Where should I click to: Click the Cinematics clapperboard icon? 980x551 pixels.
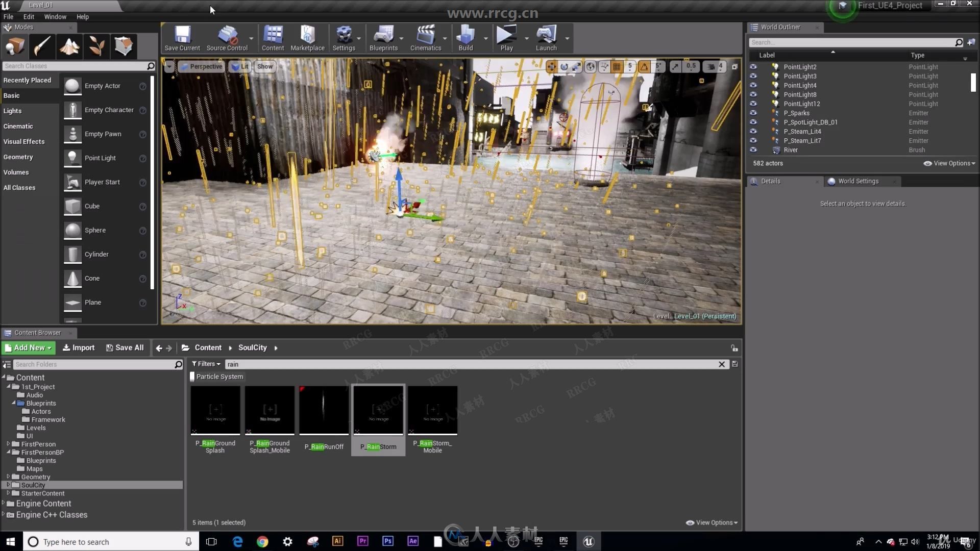pos(426,38)
